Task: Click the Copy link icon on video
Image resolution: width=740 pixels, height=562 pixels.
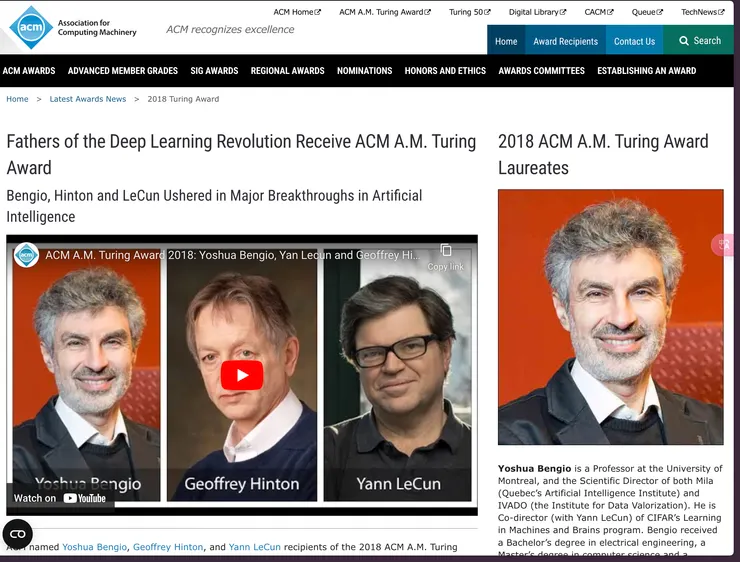Action: pos(446,250)
